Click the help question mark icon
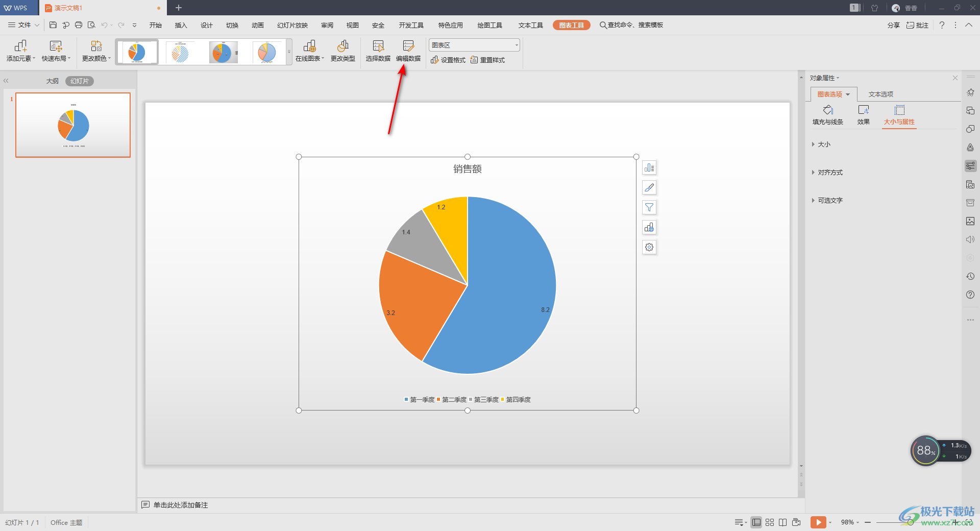980x531 pixels. click(942, 25)
